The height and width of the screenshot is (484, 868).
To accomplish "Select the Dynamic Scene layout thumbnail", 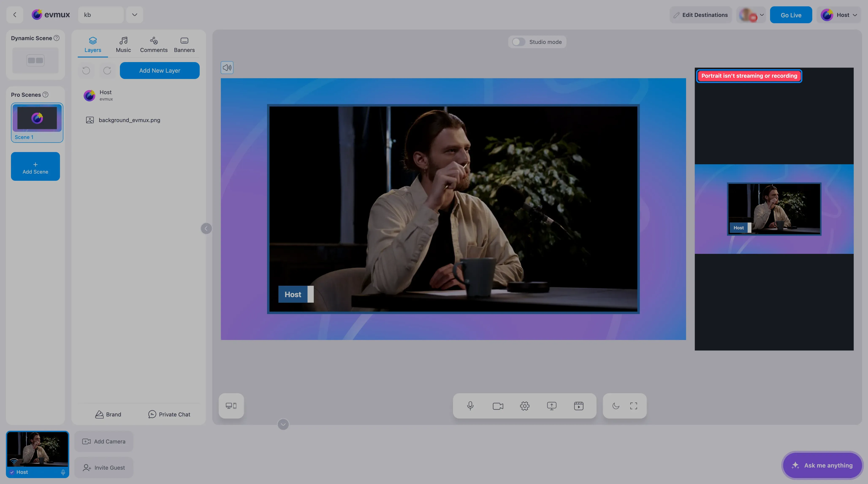I will pyautogui.click(x=35, y=60).
